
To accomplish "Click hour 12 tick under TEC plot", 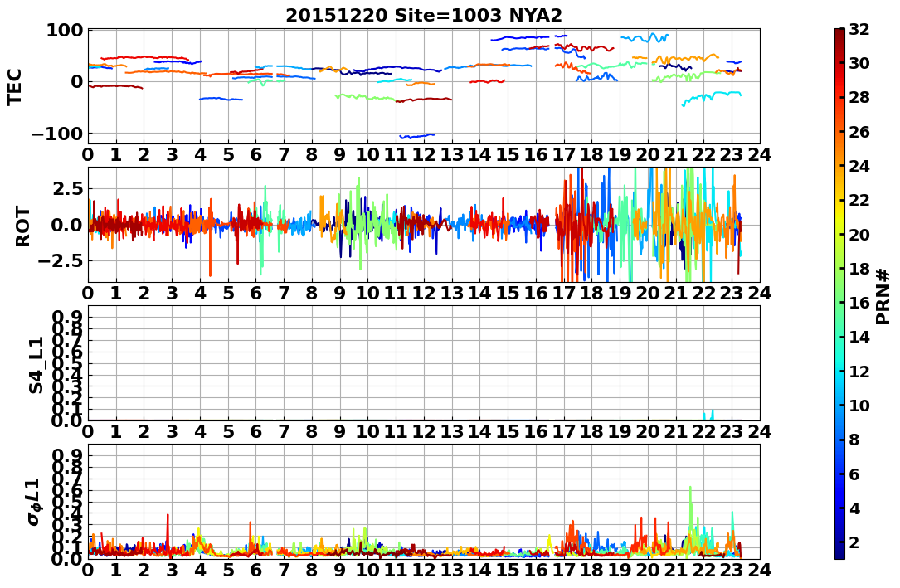I will [424, 155].
